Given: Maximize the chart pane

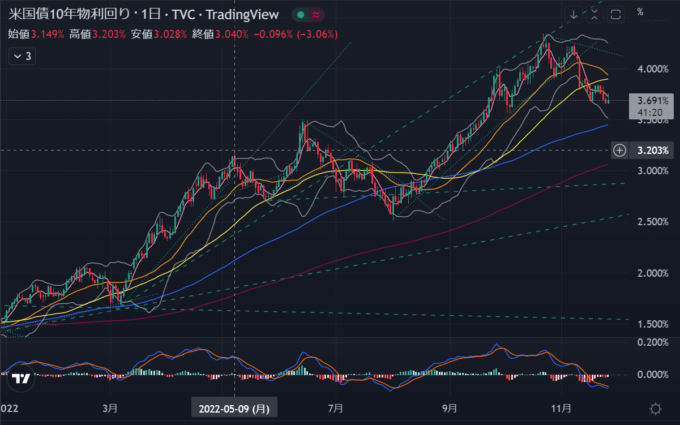Looking at the screenshot, I should point(615,14).
